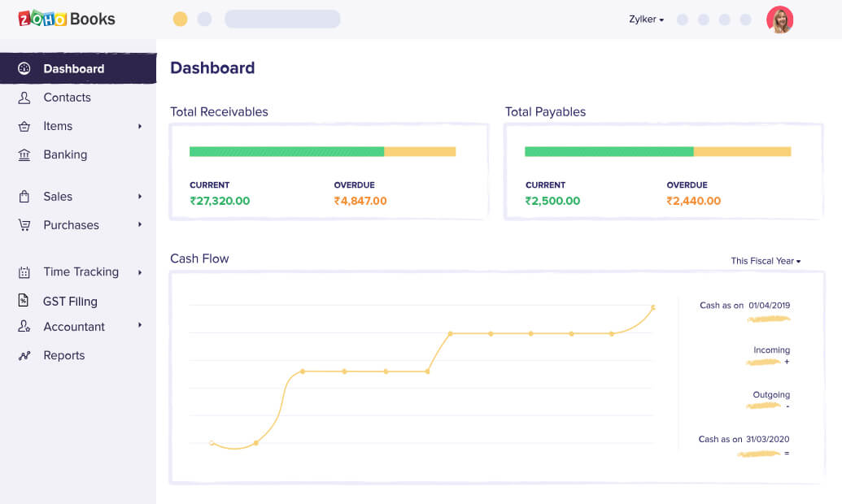Expand the Items submenu arrow
Viewport: 842px width, 504px height.
coord(140,126)
